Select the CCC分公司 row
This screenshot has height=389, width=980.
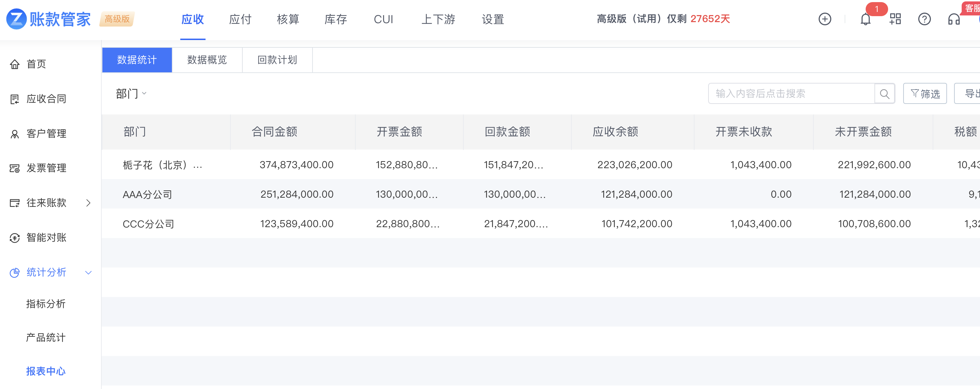point(541,224)
